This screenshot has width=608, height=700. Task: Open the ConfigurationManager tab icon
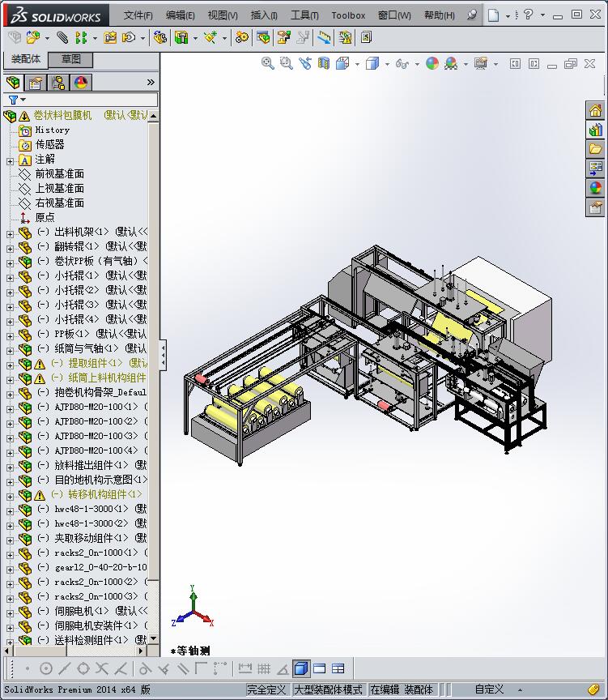(58, 83)
